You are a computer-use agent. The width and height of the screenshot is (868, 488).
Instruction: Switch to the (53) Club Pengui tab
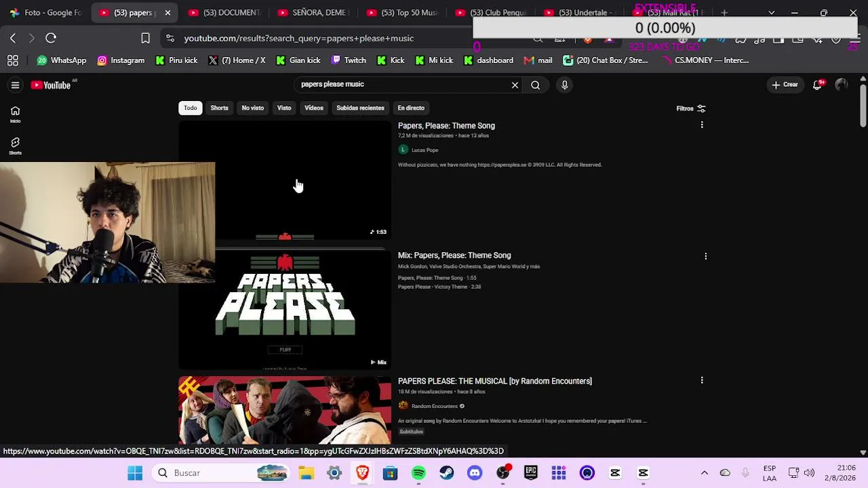tap(492, 13)
